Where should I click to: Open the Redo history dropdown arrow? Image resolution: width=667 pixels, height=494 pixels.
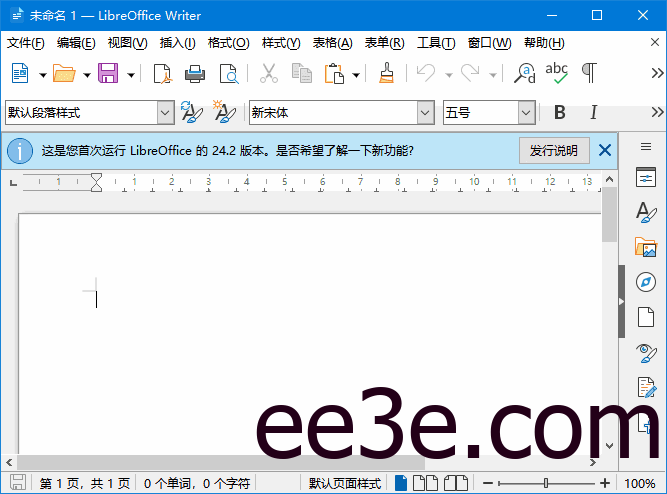coord(493,75)
